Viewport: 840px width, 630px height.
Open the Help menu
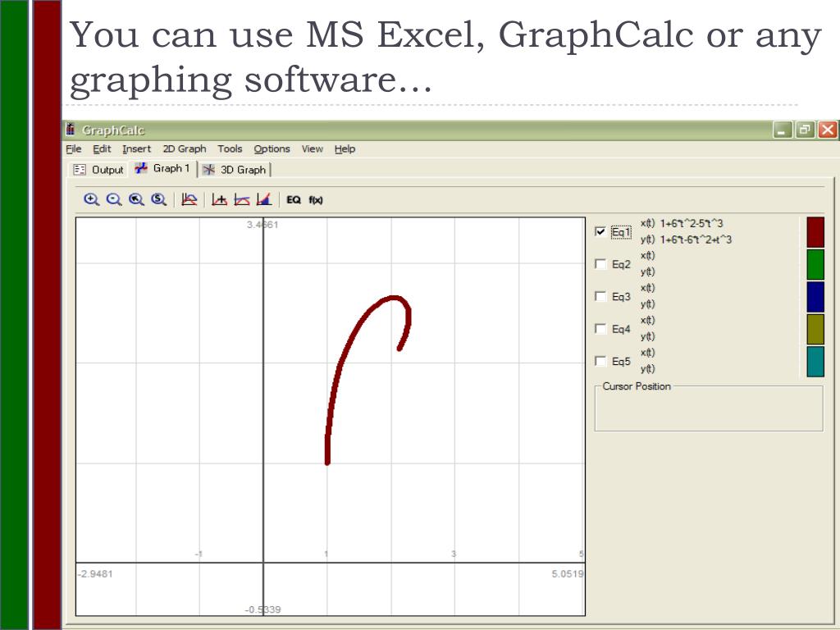(345, 149)
